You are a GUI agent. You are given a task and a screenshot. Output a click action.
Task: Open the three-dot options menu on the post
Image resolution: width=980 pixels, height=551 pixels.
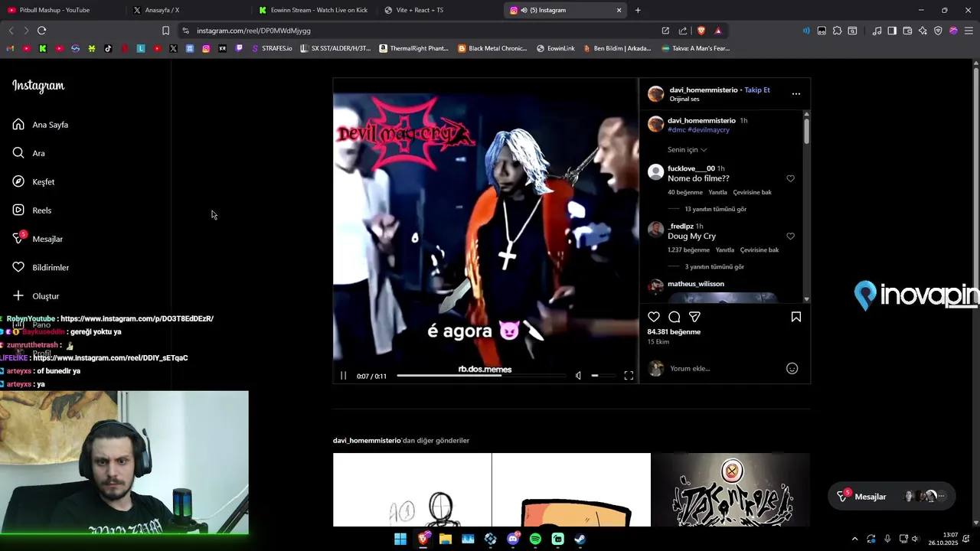pyautogui.click(x=796, y=94)
